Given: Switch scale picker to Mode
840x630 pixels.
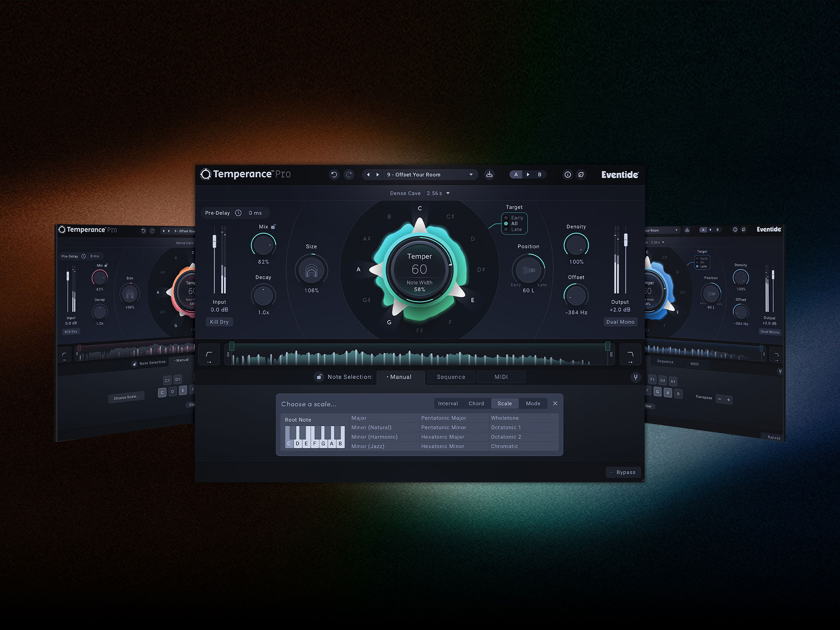Looking at the screenshot, I should coord(533,404).
